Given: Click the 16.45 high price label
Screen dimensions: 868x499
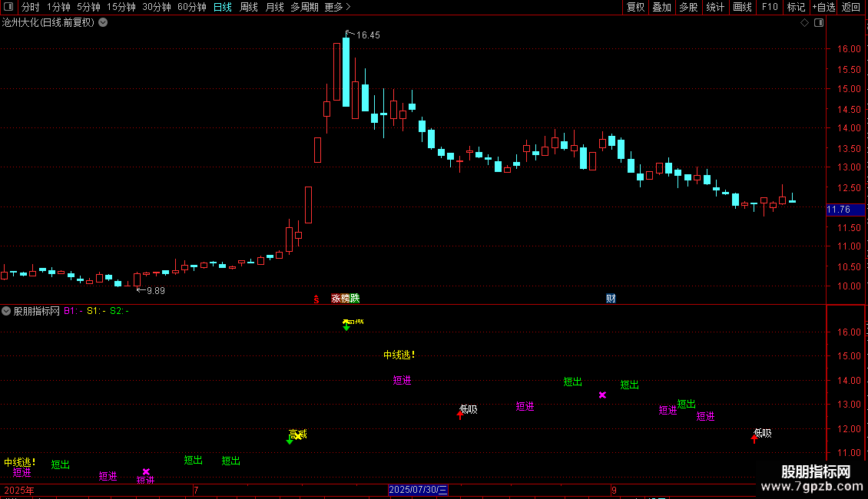Looking at the screenshot, I should (368, 35).
